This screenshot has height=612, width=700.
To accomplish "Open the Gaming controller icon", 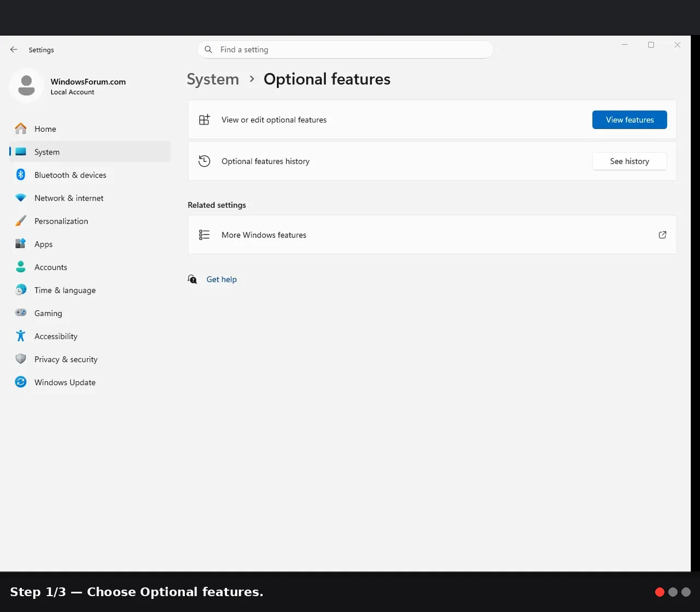I will click(21, 313).
